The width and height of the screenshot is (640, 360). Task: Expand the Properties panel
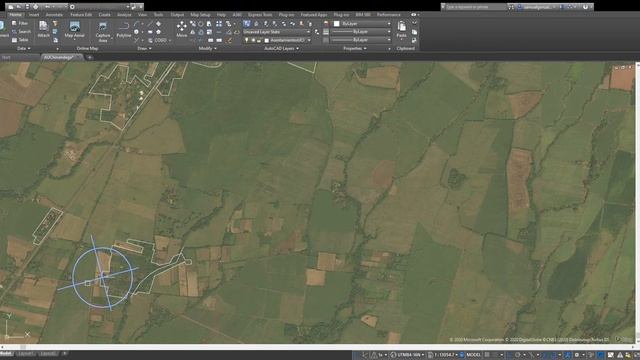[355, 49]
